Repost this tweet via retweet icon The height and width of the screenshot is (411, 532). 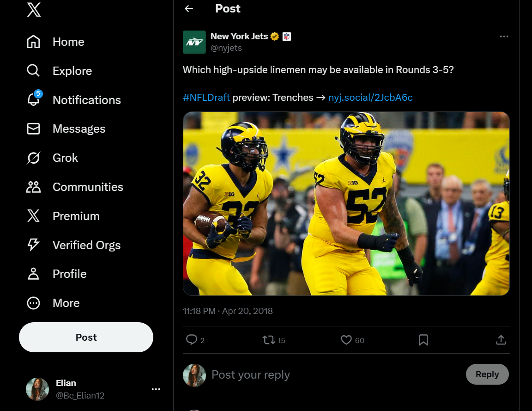click(268, 340)
